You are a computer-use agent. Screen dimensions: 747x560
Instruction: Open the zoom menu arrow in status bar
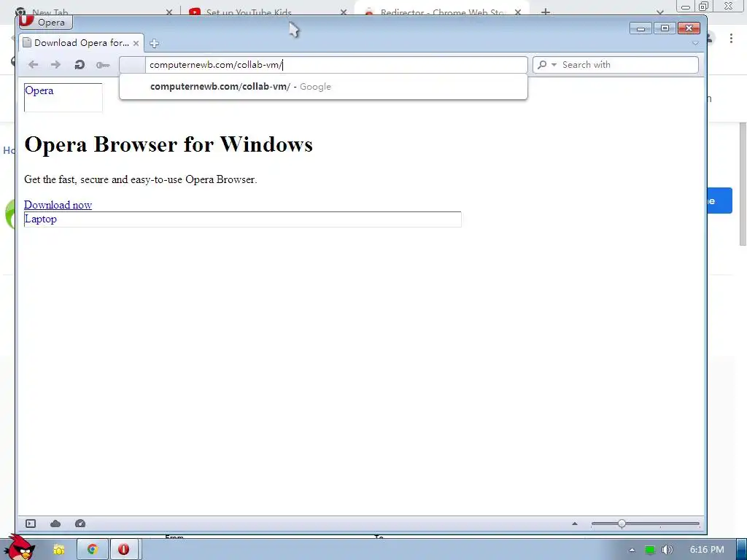575,524
